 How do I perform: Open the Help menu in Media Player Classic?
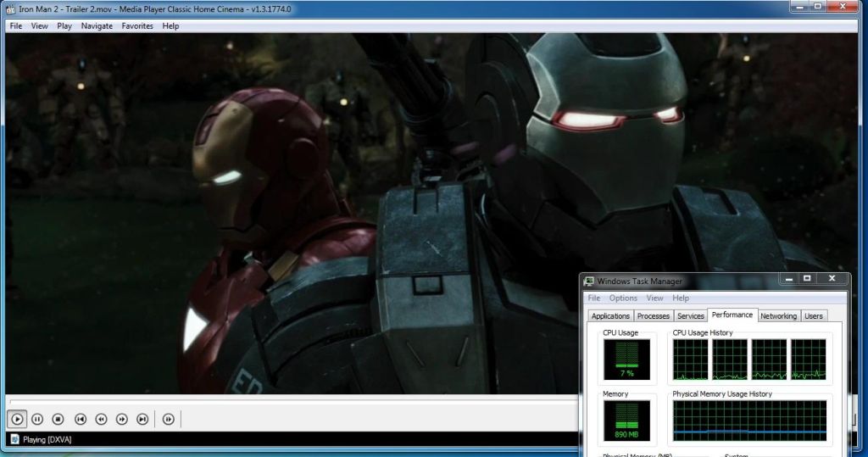[x=170, y=26]
